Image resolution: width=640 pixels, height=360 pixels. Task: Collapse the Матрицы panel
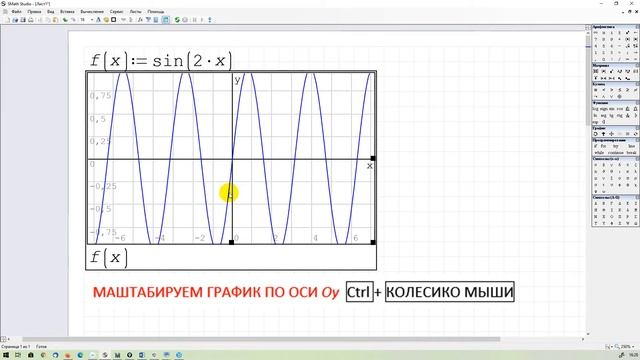(x=638, y=65)
